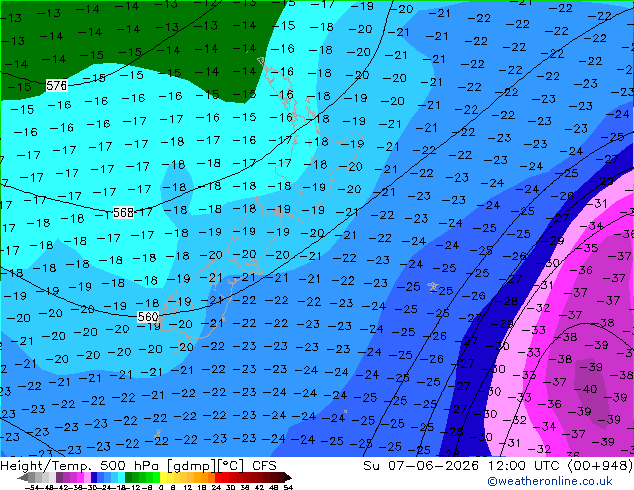
Task: Click the dark green legend swatch
Action: 129,477
